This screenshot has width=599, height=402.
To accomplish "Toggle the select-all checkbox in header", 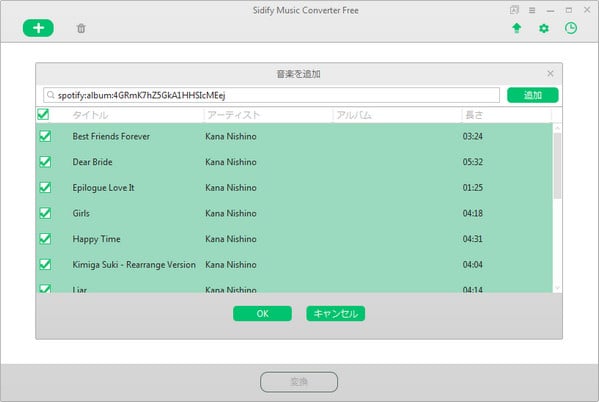I will 43,114.
